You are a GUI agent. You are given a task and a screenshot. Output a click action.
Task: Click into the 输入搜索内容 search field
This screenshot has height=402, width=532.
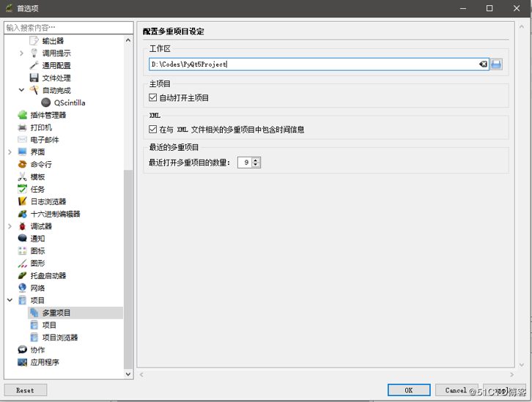(x=69, y=27)
